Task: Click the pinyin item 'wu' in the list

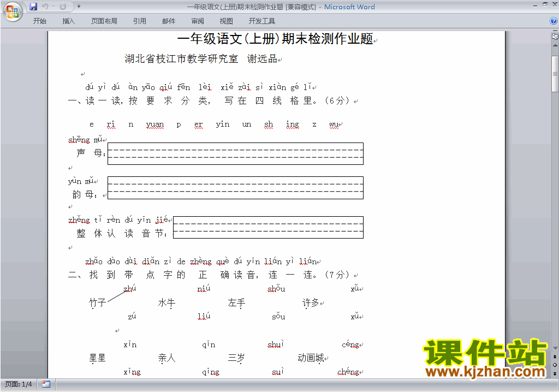Action: [x=334, y=124]
